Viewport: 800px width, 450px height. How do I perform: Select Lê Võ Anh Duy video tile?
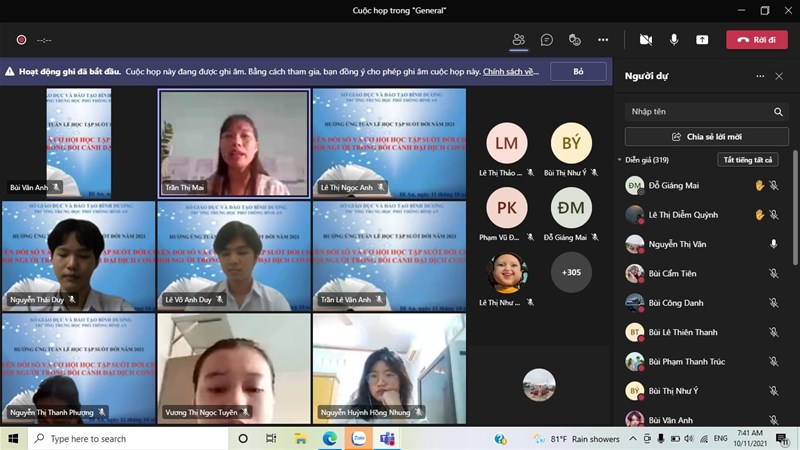click(234, 256)
